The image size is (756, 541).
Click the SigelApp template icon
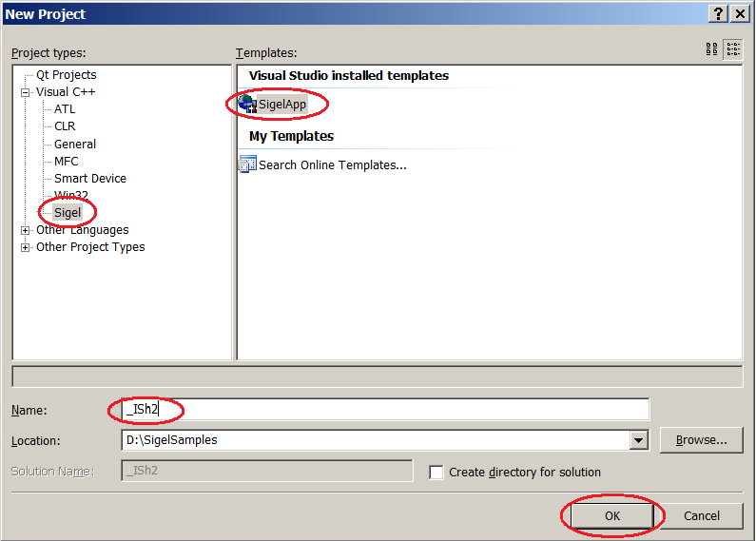click(x=247, y=104)
